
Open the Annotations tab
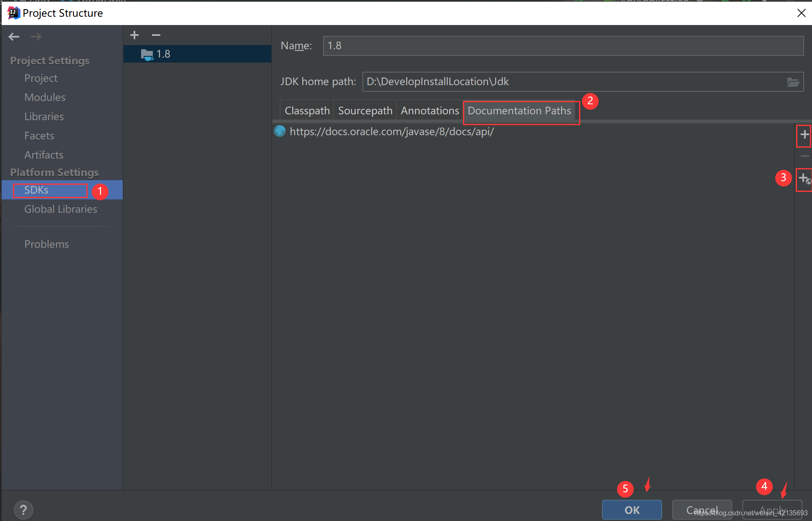430,111
